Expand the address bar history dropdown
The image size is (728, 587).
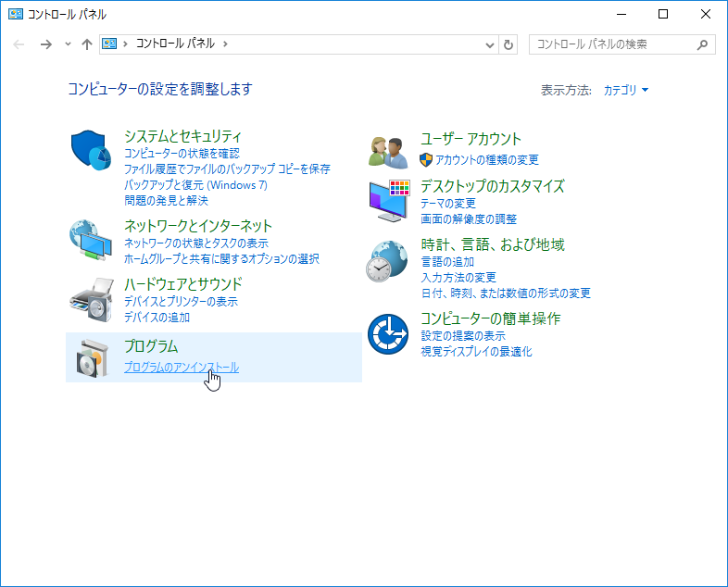click(489, 44)
